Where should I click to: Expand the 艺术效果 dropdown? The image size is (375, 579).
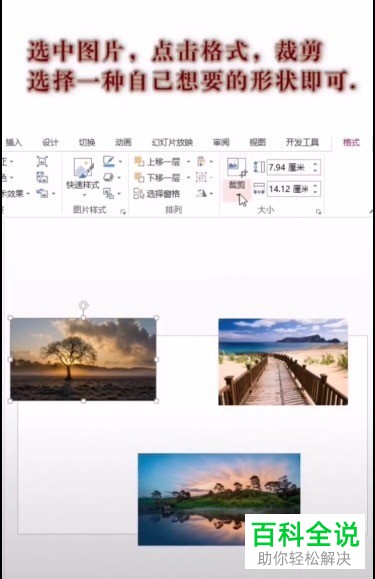click(28, 193)
